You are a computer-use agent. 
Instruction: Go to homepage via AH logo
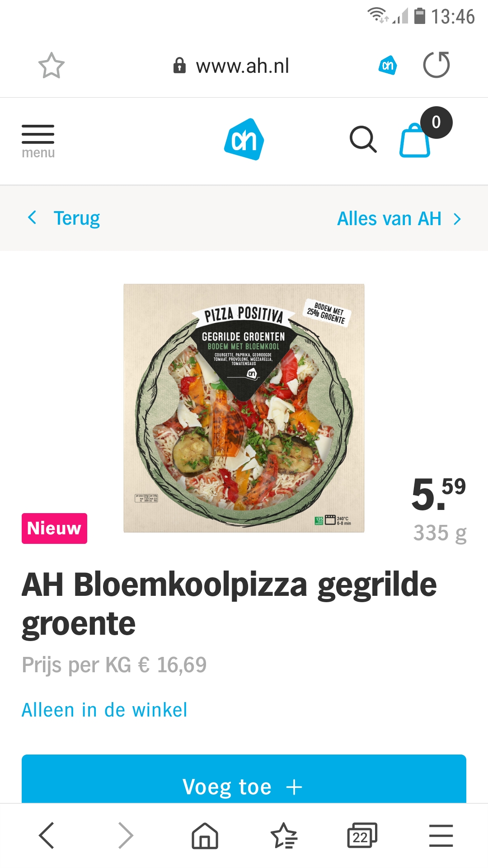[x=244, y=139]
